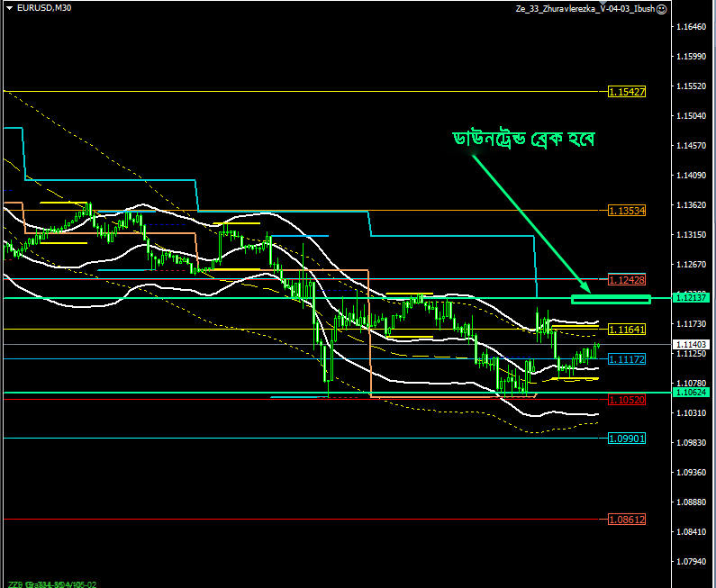Click the yellow 1.11641 level label

point(627,330)
